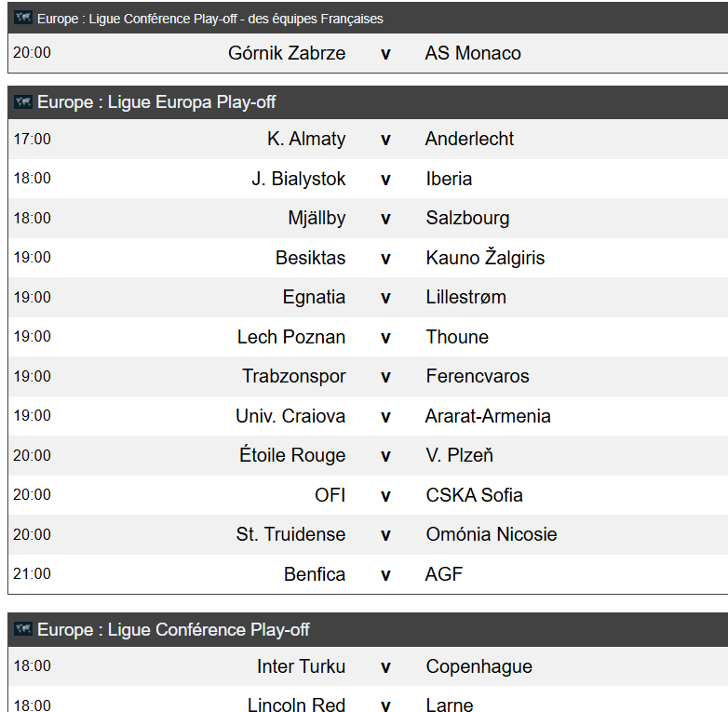Select CSKA Sofia in the OFI match
728x712 pixels.
pos(475,495)
